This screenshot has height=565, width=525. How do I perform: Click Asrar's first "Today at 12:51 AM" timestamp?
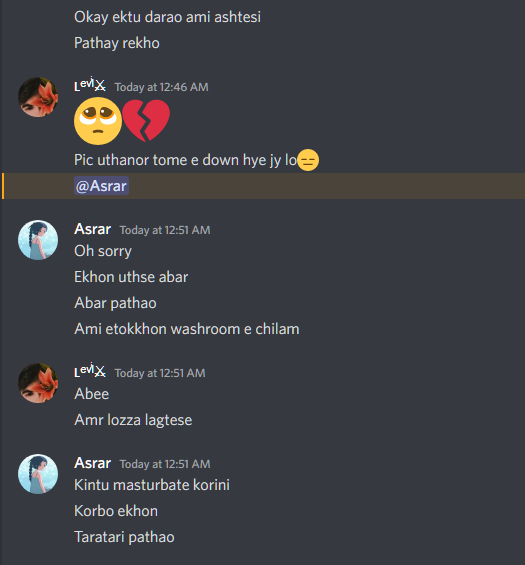click(165, 230)
